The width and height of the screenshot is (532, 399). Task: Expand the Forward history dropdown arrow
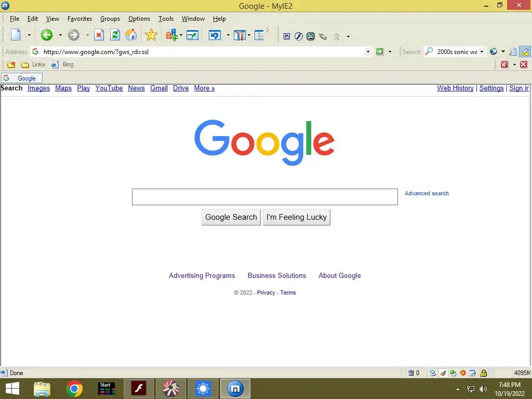pos(87,35)
